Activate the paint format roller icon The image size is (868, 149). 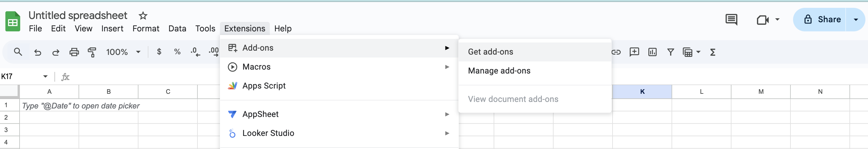[92, 52]
